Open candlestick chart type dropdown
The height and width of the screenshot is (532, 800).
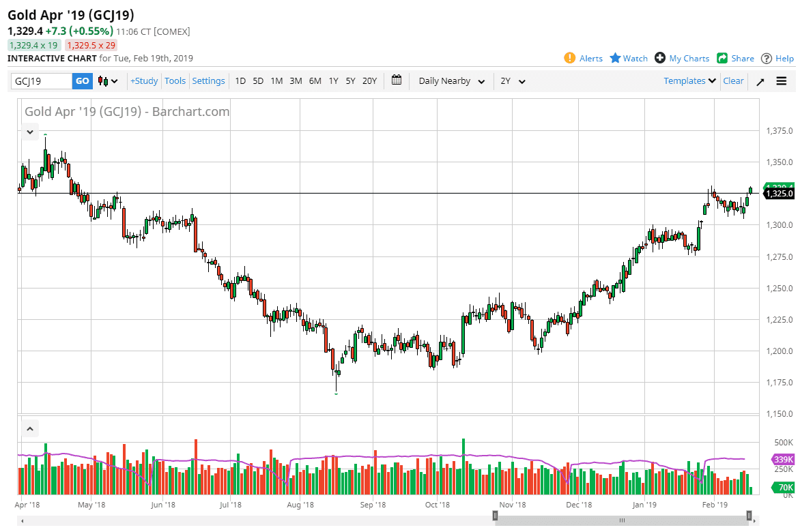tap(108, 80)
